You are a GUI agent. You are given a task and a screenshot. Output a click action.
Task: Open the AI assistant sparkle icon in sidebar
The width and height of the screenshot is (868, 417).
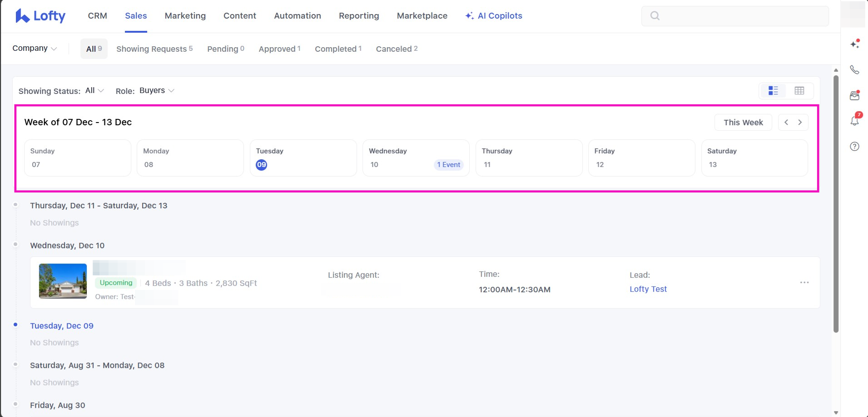pos(854,44)
